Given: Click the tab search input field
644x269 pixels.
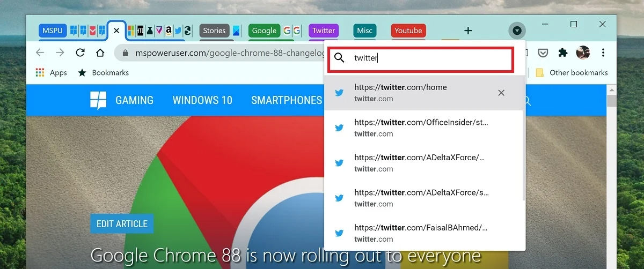Looking at the screenshot, I should [421, 58].
